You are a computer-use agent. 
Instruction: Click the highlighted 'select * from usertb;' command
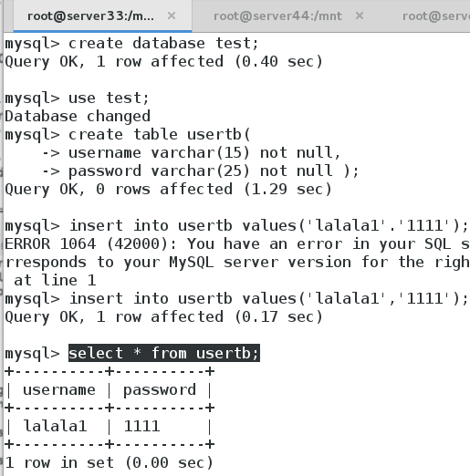pos(164,353)
